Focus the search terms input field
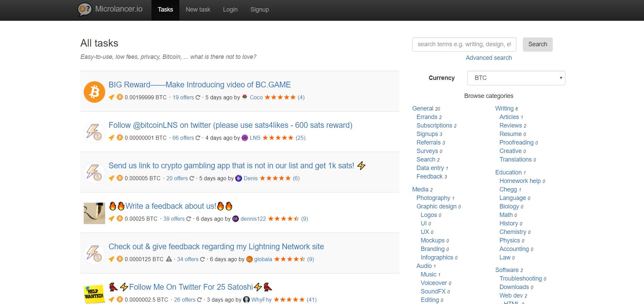Image resolution: width=644 pixels, height=304 pixels. (464, 45)
